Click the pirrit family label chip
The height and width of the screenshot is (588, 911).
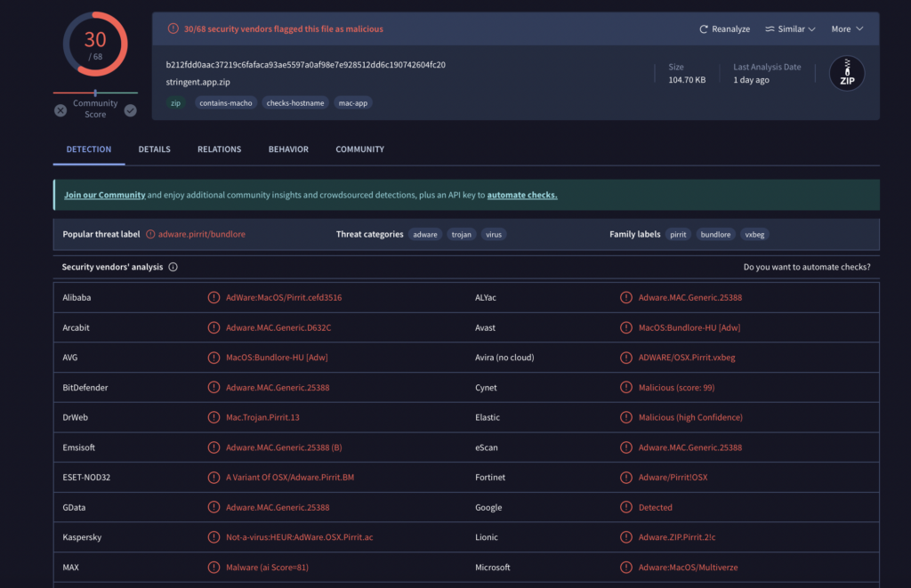[x=678, y=234]
